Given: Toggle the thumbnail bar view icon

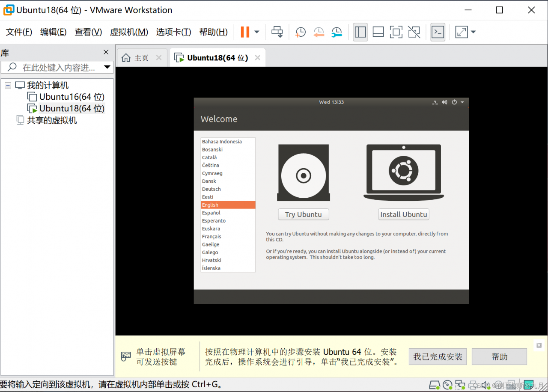Looking at the screenshot, I should pos(378,32).
